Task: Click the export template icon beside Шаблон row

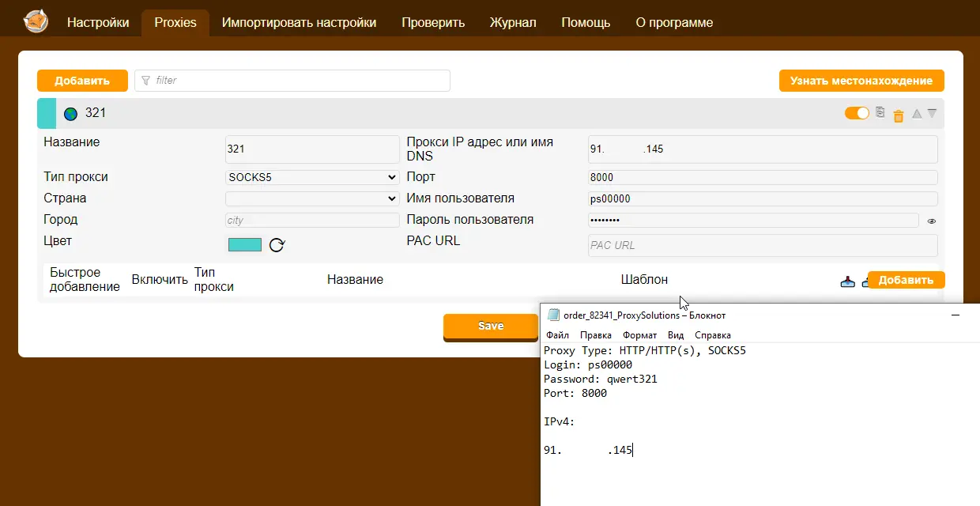Action: coord(865,281)
